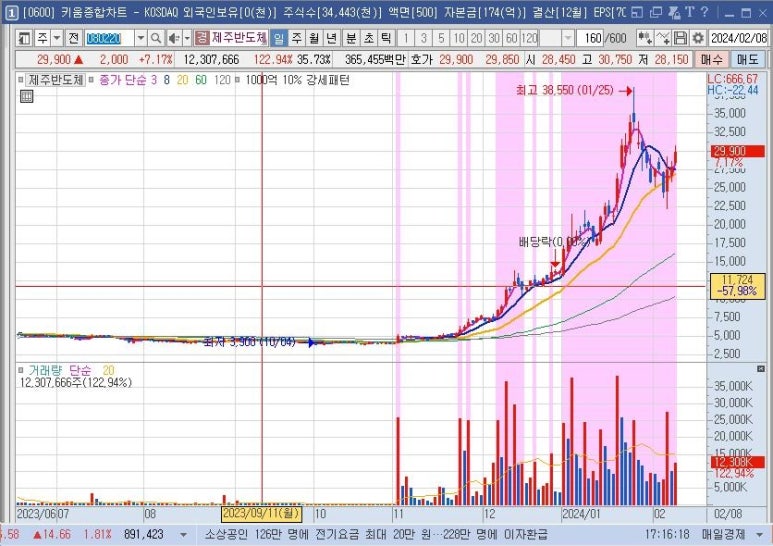Click small square marker before 제주반도체 legend
Viewport: 773px width, 546px height.
(21, 79)
